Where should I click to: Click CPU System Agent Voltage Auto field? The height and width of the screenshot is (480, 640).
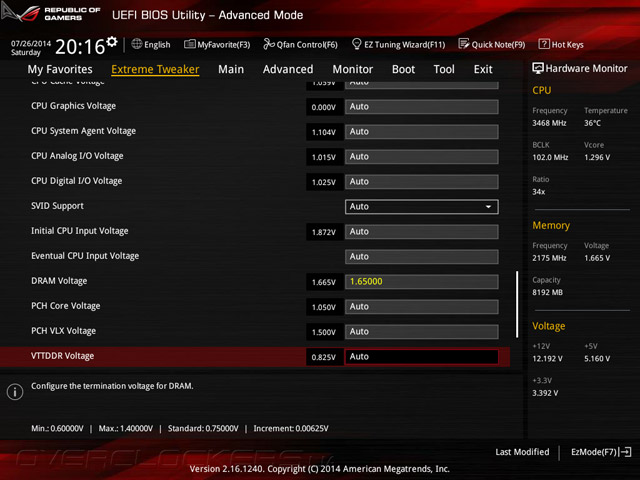[421, 131]
